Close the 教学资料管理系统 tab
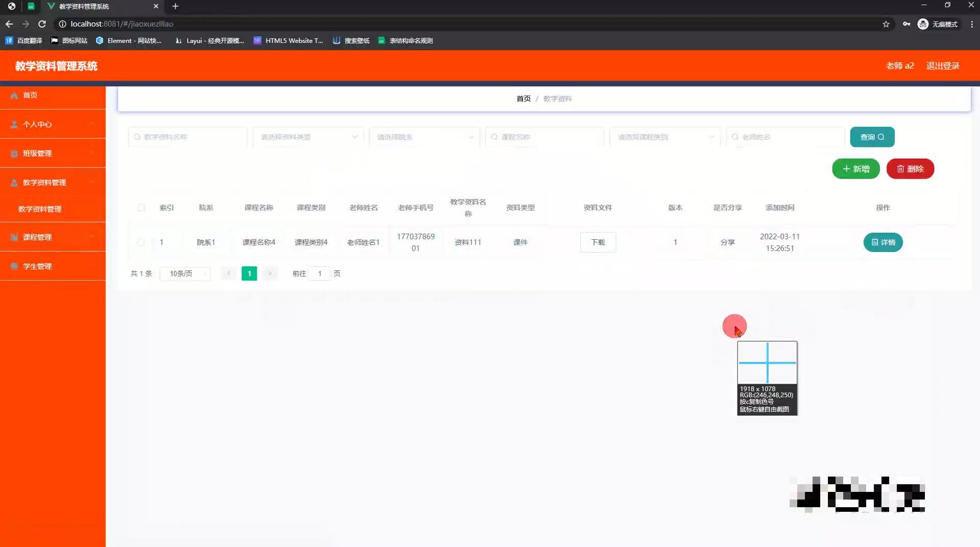980x547 pixels. click(x=156, y=6)
